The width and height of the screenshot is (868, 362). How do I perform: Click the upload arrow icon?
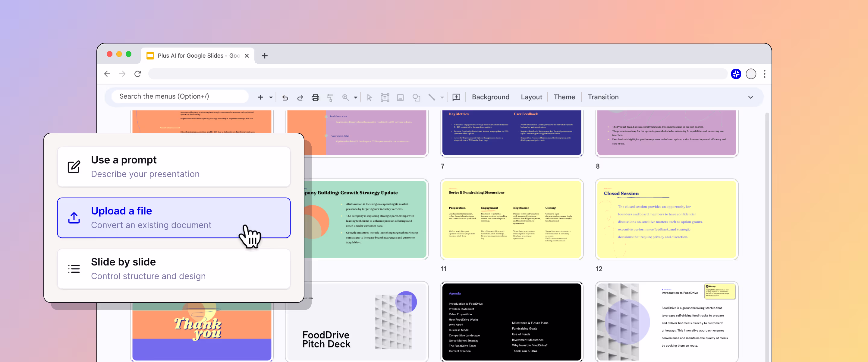(74, 218)
